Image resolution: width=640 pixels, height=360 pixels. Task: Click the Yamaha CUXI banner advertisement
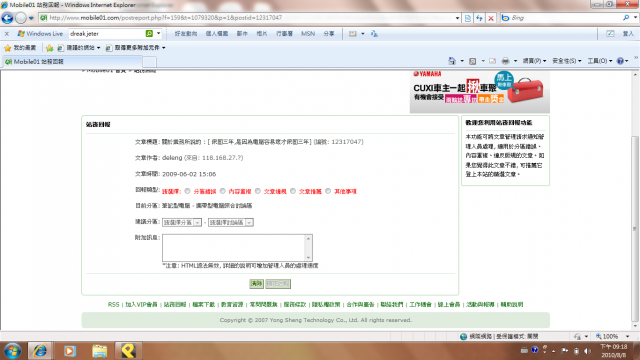(x=480, y=91)
